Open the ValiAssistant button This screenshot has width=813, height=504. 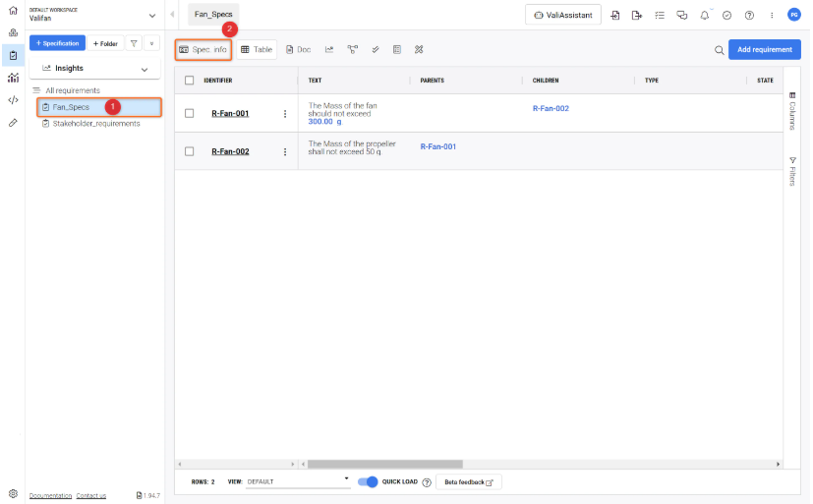pyautogui.click(x=563, y=15)
